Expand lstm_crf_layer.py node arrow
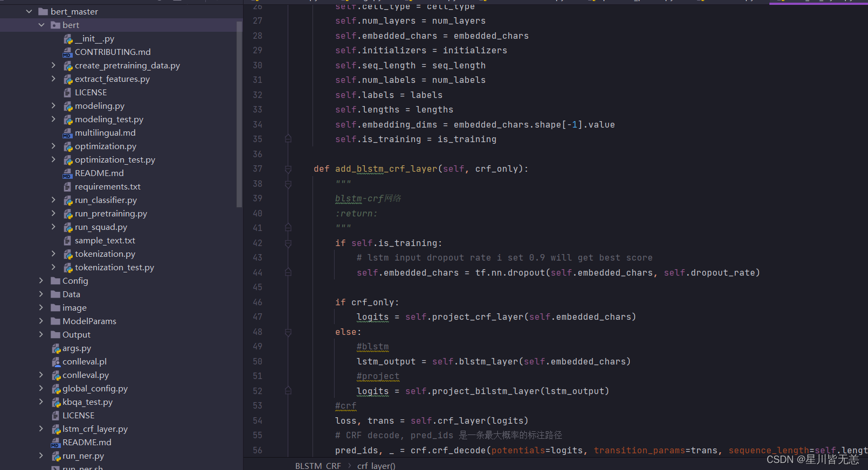868x470 pixels. point(41,429)
